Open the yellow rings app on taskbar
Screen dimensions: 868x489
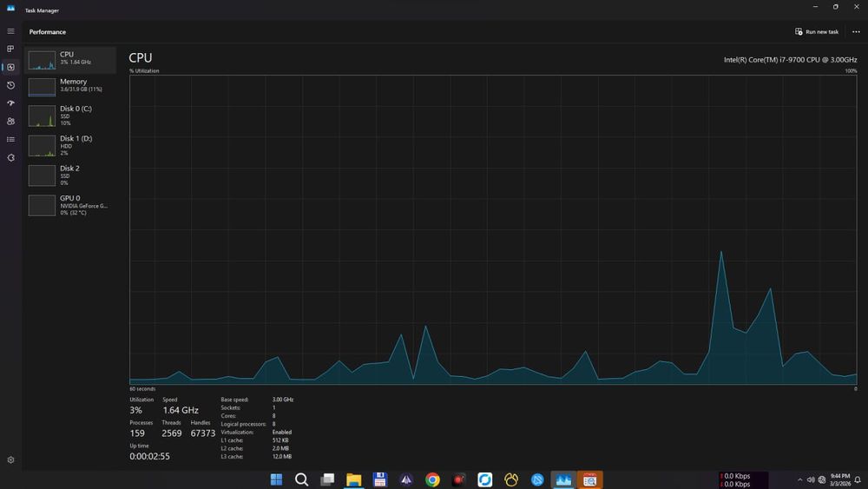click(511, 479)
